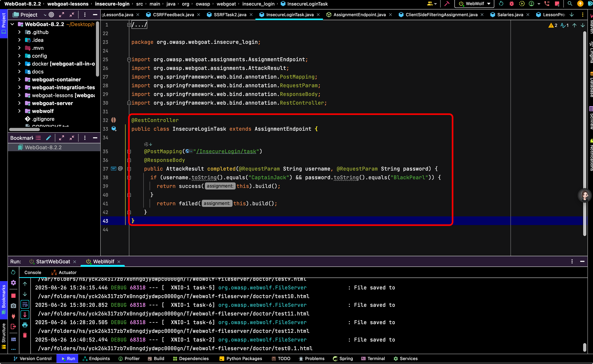593x364 pixels.
Task: Select the StartWebGoat run tab
Action: (x=53, y=261)
